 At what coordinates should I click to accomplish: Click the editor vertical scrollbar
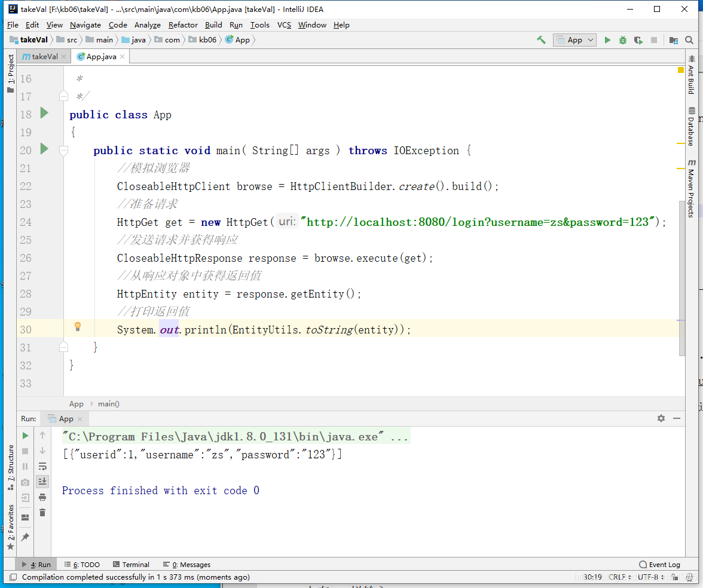(682, 278)
